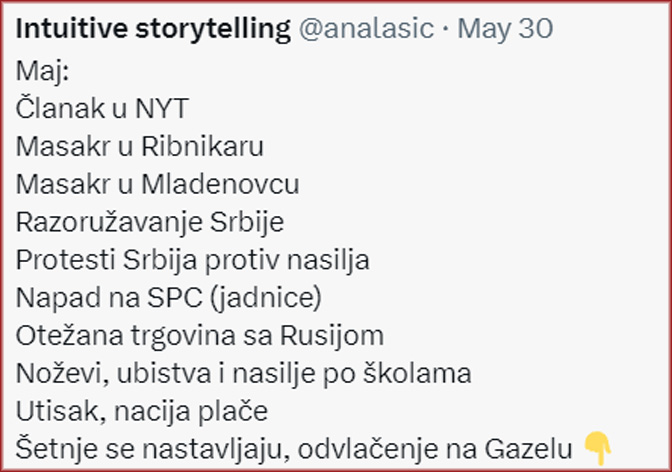Viewport: 672px width, 472px height.
Task: Select the "Masakr u Ribnikaru" line
Action: (x=139, y=147)
